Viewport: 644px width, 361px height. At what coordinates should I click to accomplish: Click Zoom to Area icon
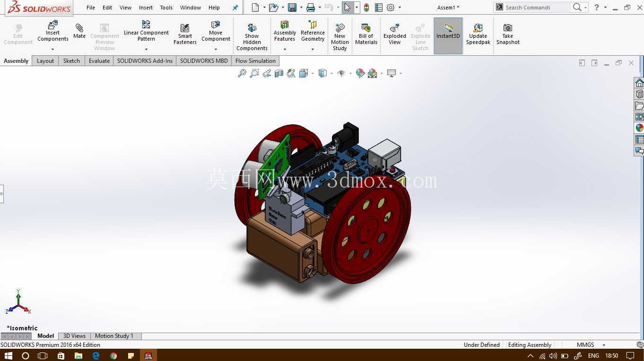coord(254,73)
